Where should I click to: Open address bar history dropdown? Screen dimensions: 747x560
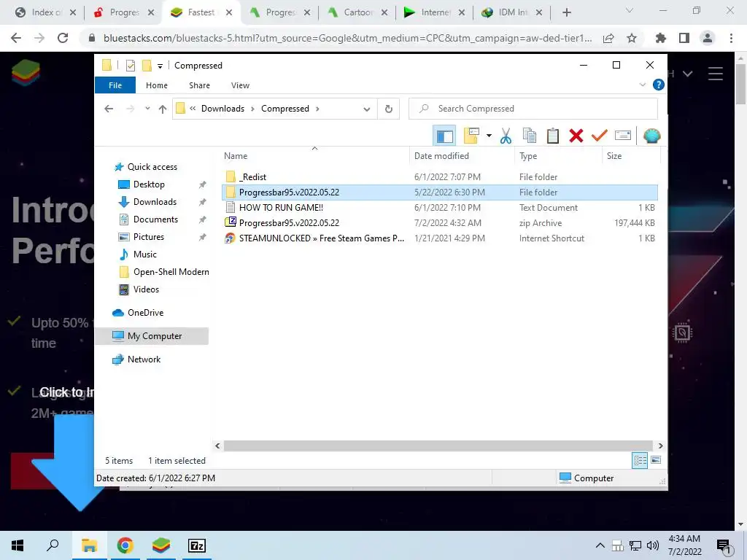click(366, 109)
